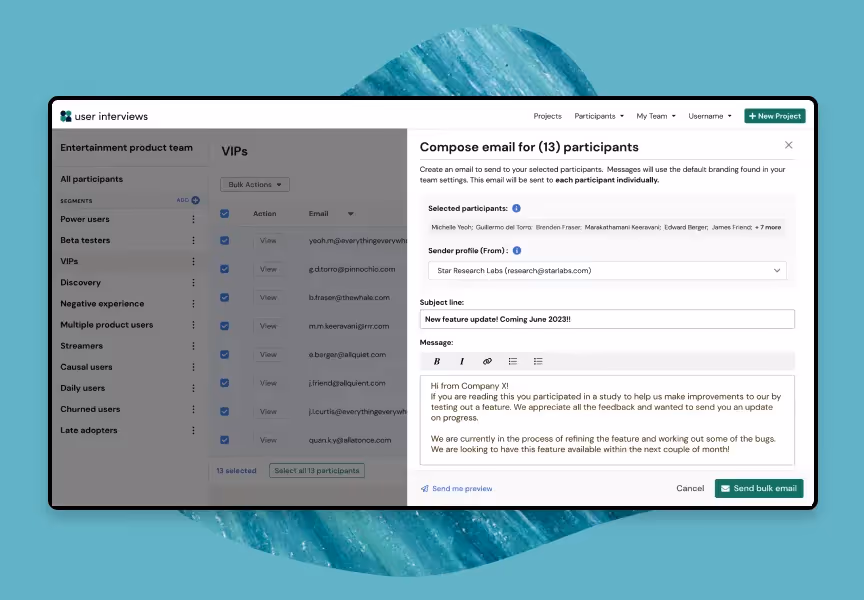
Task: View the quan.k.y participant profile
Action: 268,440
